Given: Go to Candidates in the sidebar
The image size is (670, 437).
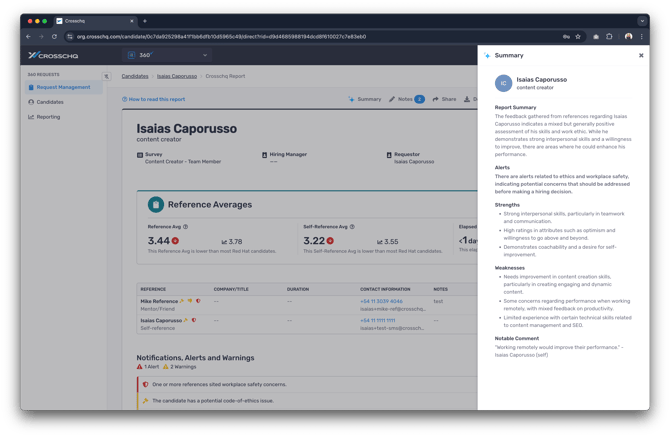Looking at the screenshot, I should click(x=50, y=102).
